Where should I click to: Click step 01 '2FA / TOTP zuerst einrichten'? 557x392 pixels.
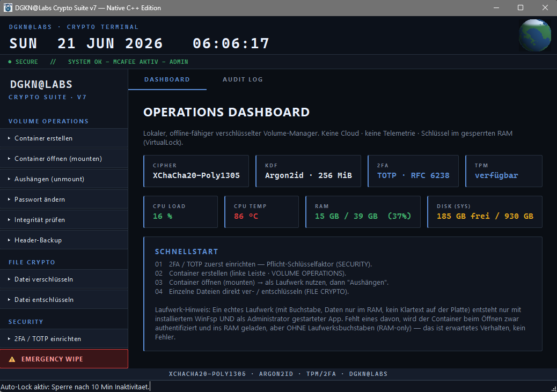coord(263,264)
